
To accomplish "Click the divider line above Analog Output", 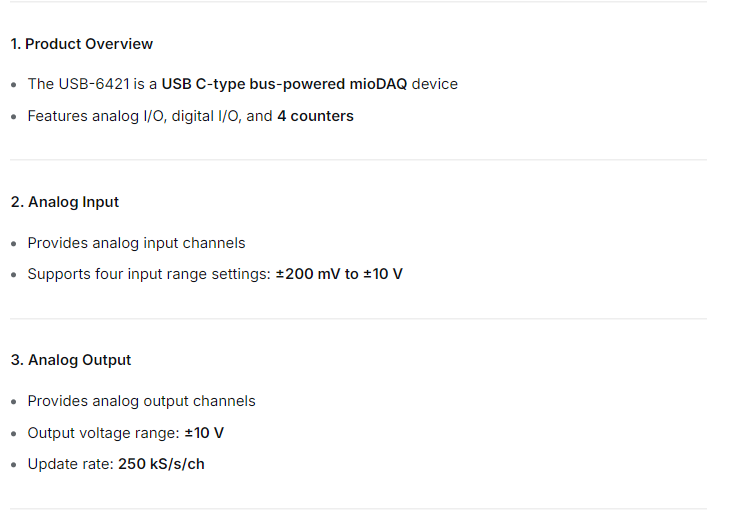I will [358, 318].
